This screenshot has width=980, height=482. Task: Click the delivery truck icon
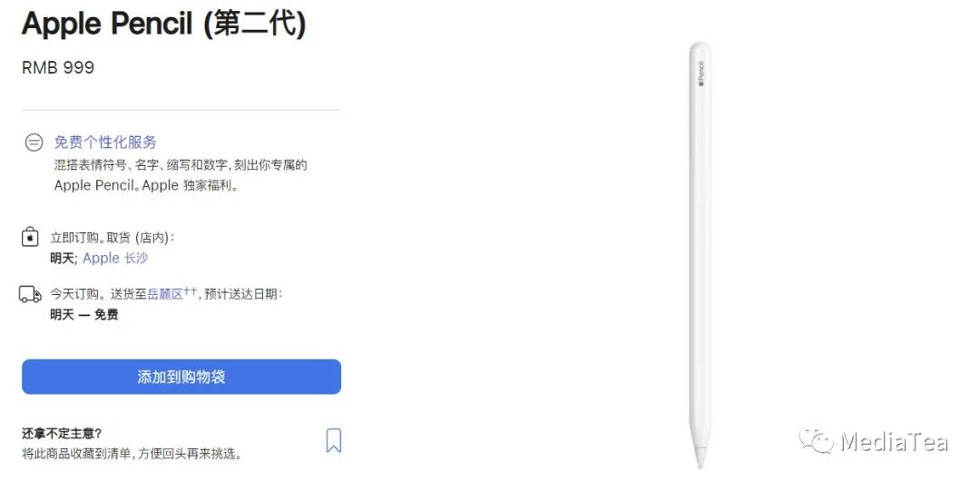(x=30, y=294)
